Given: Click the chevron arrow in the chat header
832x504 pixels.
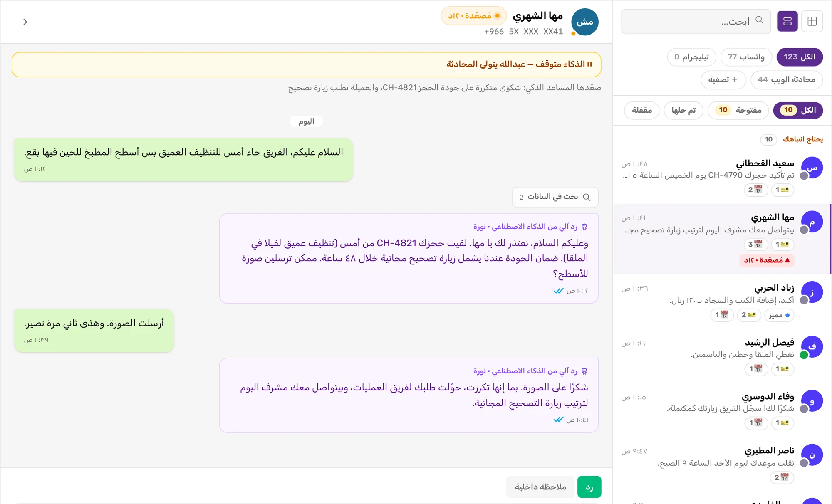Looking at the screenshot, I should [25, 22].
